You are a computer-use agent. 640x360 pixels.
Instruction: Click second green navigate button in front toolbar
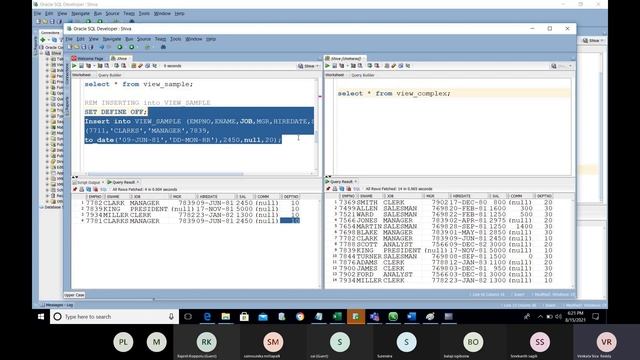point(131,47)
